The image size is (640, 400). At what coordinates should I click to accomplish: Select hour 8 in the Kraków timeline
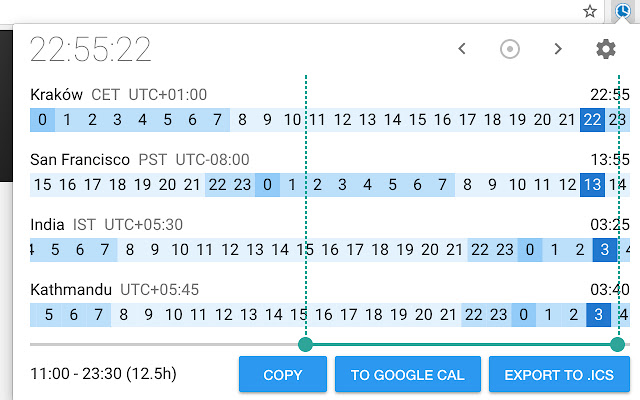click(242, 121)
